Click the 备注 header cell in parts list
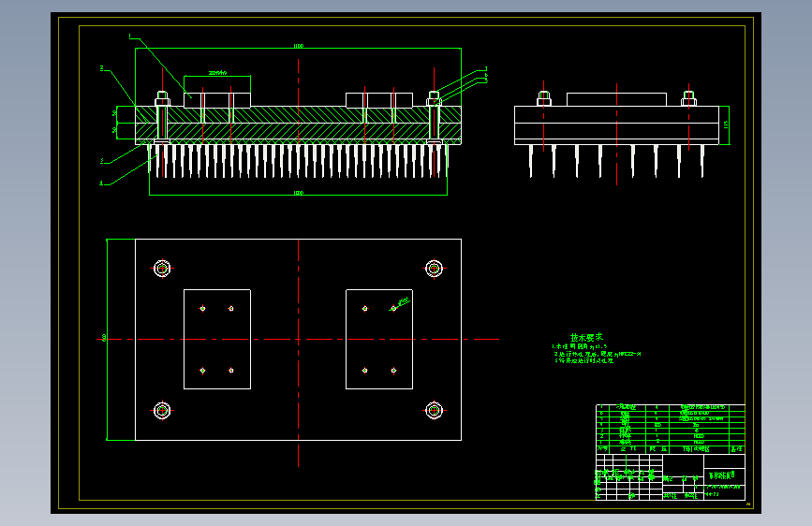Screen dimensions: 812x526 click(737, 449)
